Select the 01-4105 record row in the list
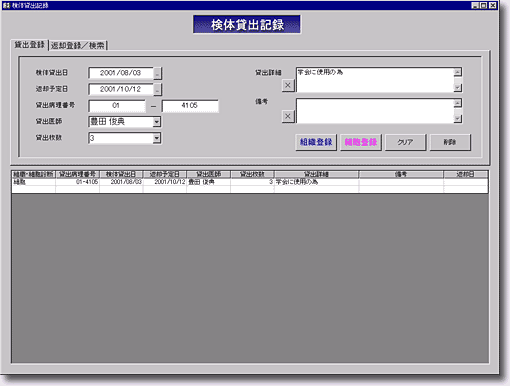The width and height of the screenshot is (510, 386). point(250,182)
